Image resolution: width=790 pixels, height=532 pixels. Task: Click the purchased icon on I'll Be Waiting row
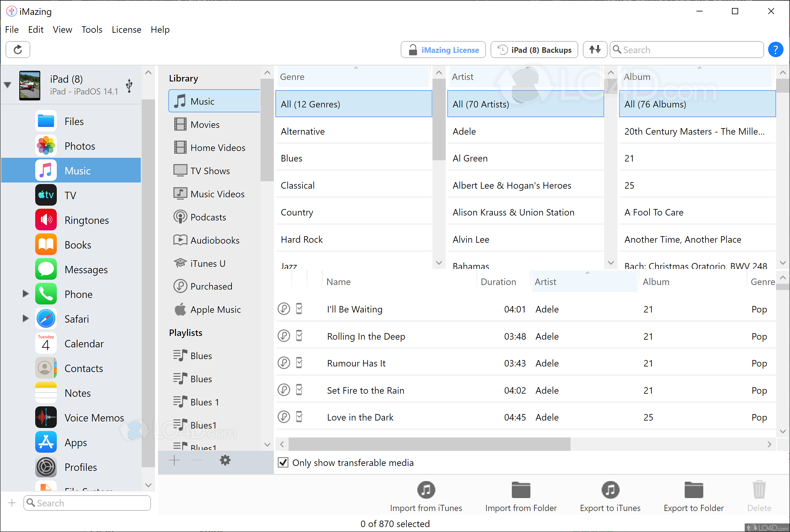pyautogui.click(x=284, y=309)
